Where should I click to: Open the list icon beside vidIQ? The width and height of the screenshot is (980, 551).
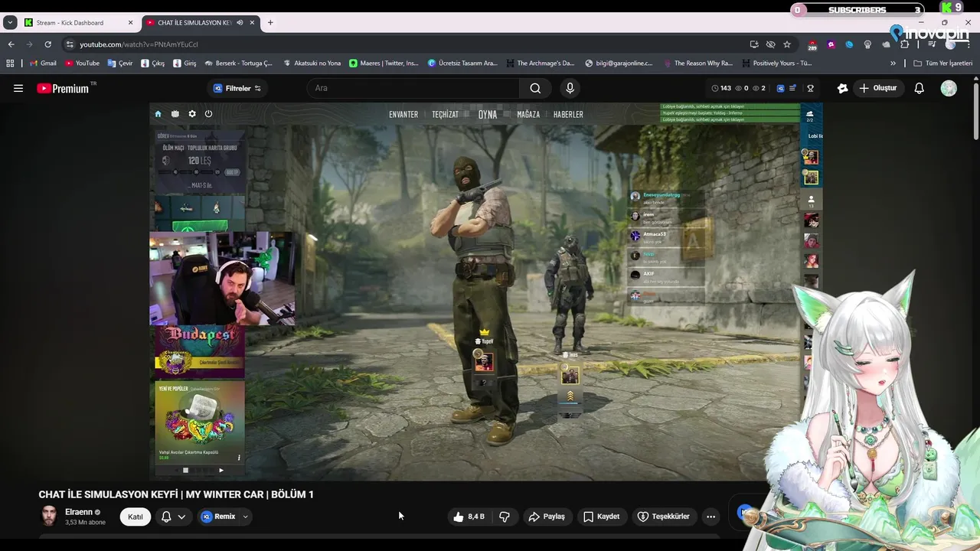click(x=792, y=88)
